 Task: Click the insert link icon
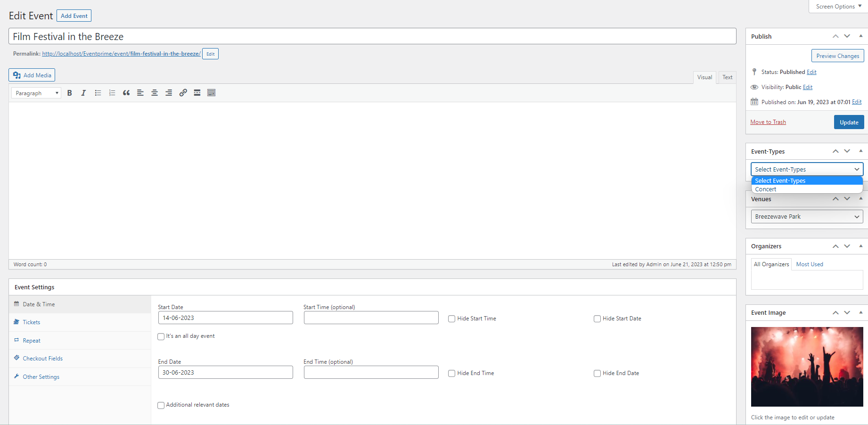point(183,93)
